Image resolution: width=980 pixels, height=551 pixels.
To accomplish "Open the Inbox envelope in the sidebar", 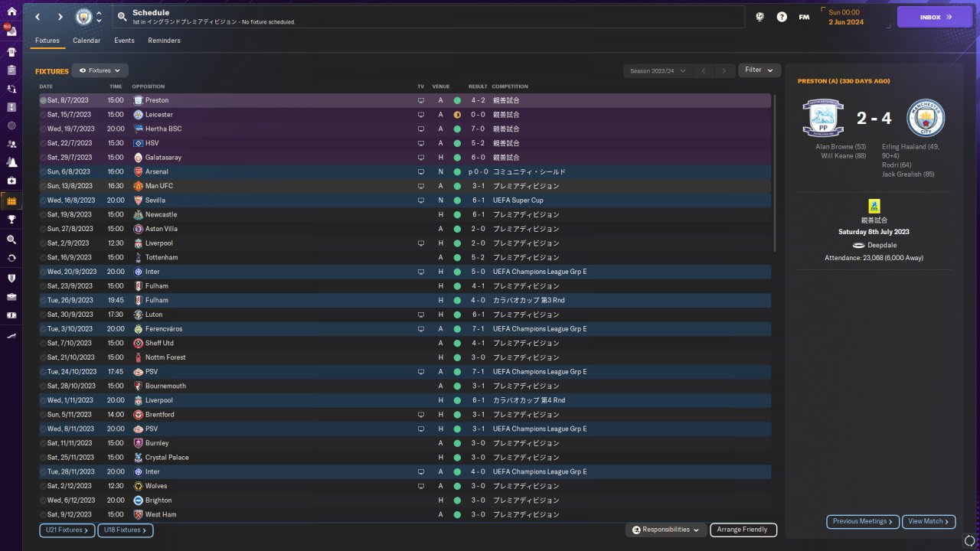I will coord(11,32).
